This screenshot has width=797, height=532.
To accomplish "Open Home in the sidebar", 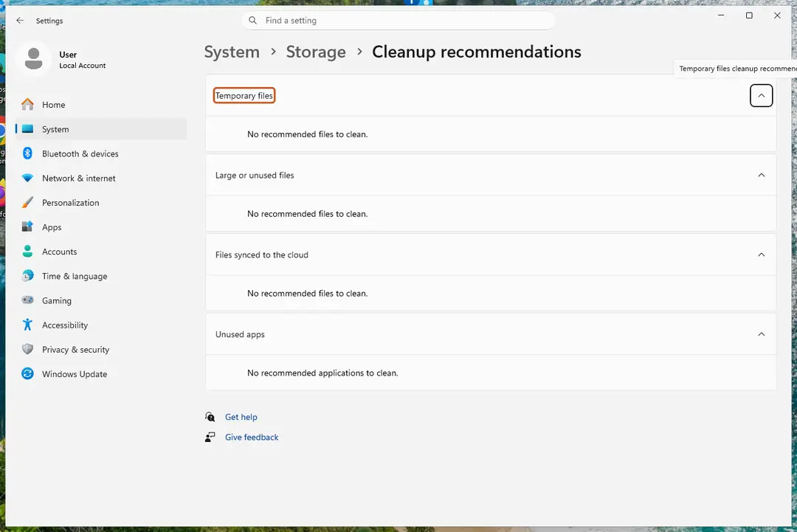I will point(101,105).
